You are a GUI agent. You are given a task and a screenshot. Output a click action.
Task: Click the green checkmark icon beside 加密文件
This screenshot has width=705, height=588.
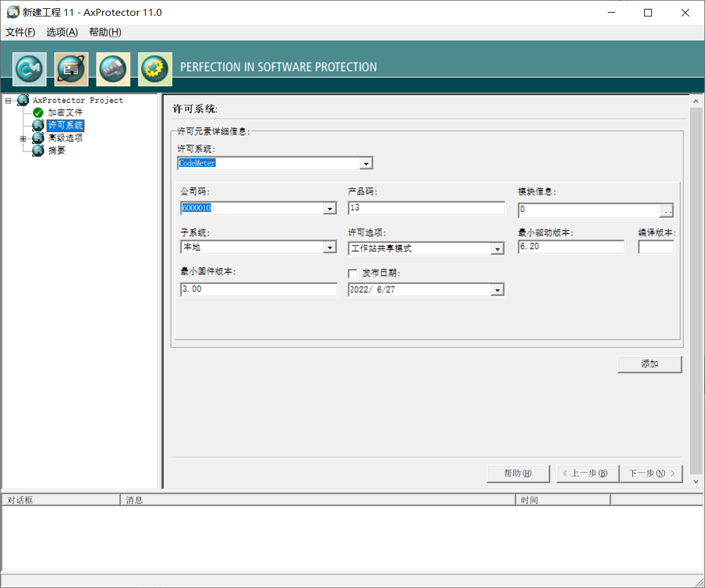click(x=38, y=113)
